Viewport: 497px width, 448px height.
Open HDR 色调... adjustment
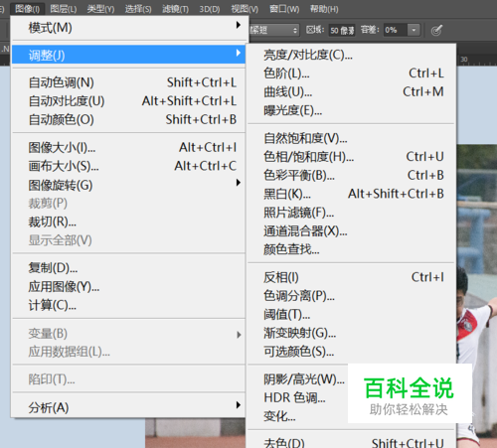point(295,397)
